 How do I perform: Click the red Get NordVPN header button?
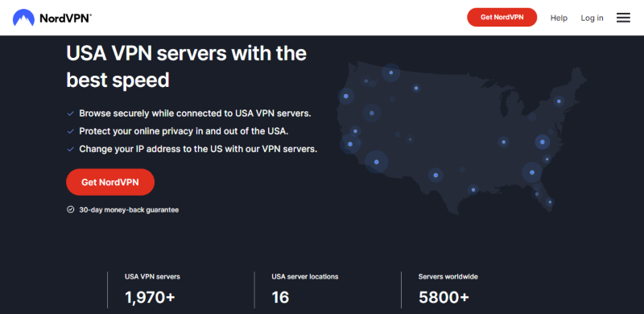click(x=502, y=17)
